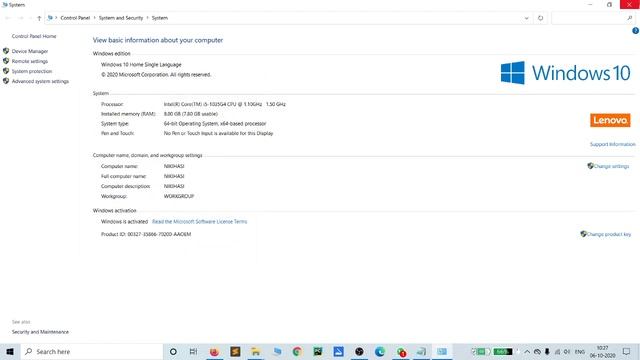
Task: Open network status tray icon
Action: point(557,351)
